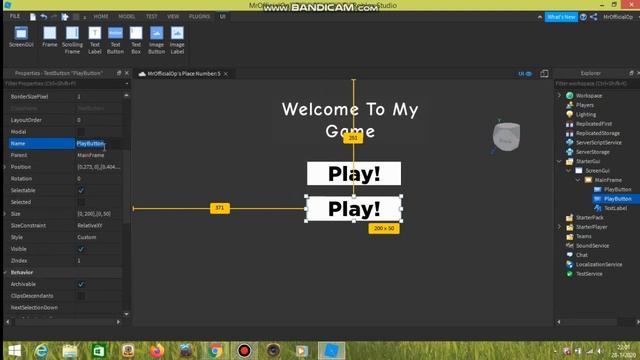Insert a Scrolling Frame element
The height and width of the screenshot is (360, 640).
72,40
